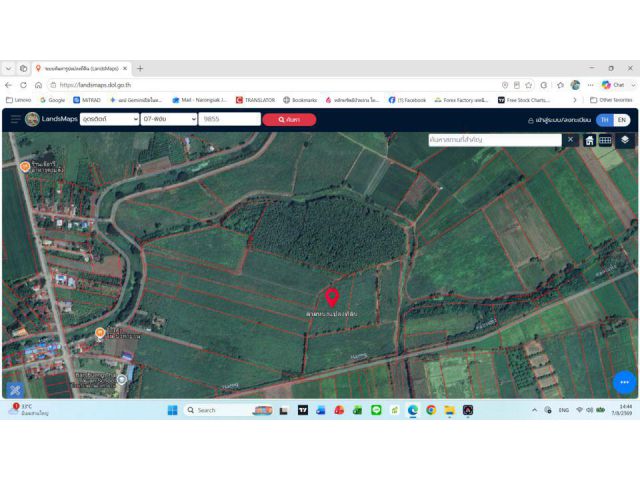Switch language to EN

[622, 120]
